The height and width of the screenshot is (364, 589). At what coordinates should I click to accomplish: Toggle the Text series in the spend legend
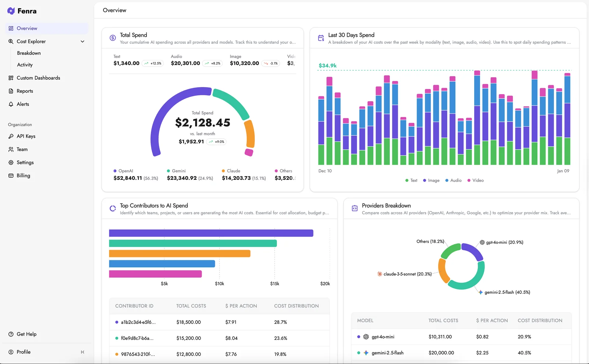pyautogui.click(x=411, y=180)
